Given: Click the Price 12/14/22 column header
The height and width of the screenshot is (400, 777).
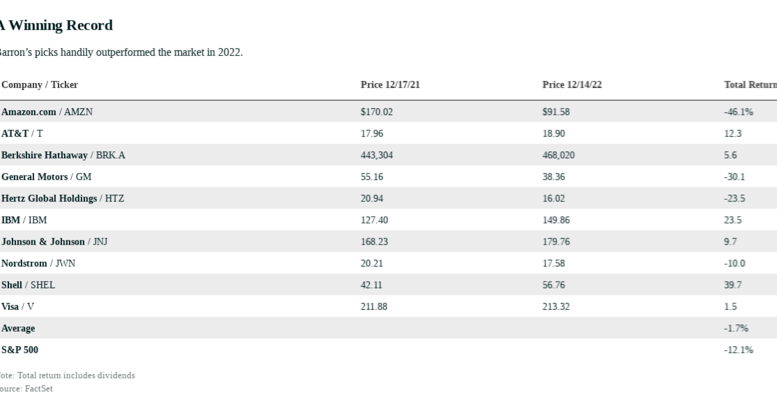Looking at the screenshot, I should coord(572,85).
